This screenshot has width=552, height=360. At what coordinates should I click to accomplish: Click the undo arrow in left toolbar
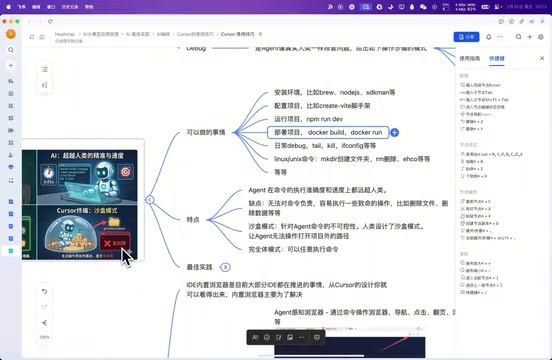coord(44,291)
